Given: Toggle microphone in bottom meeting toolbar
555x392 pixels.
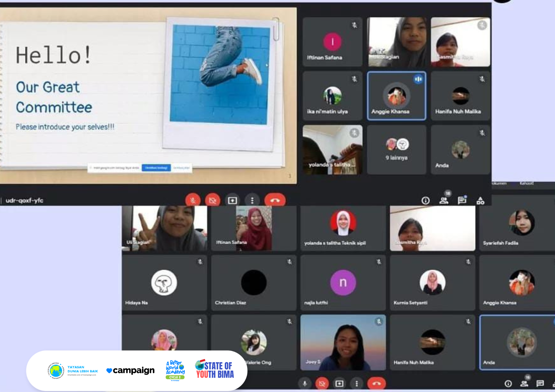Looking at the screenshot, I should [x=304, y=383].
